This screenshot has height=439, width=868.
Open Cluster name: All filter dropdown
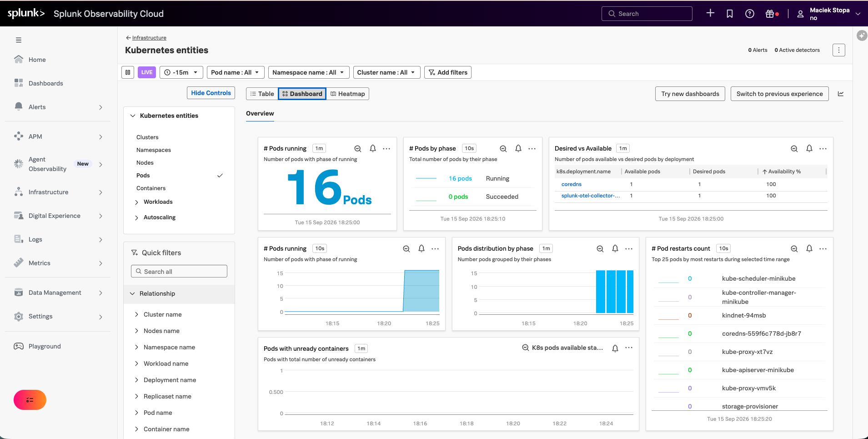click(386, 72)
